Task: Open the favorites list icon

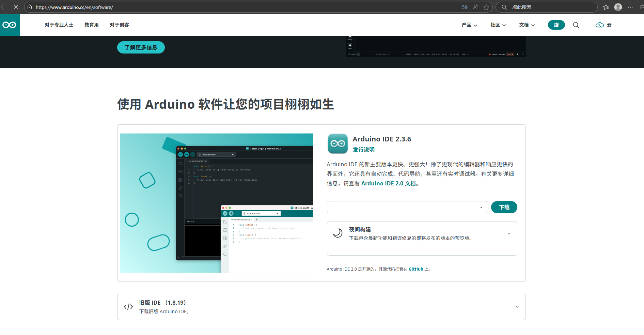Action: coord(606,7)
